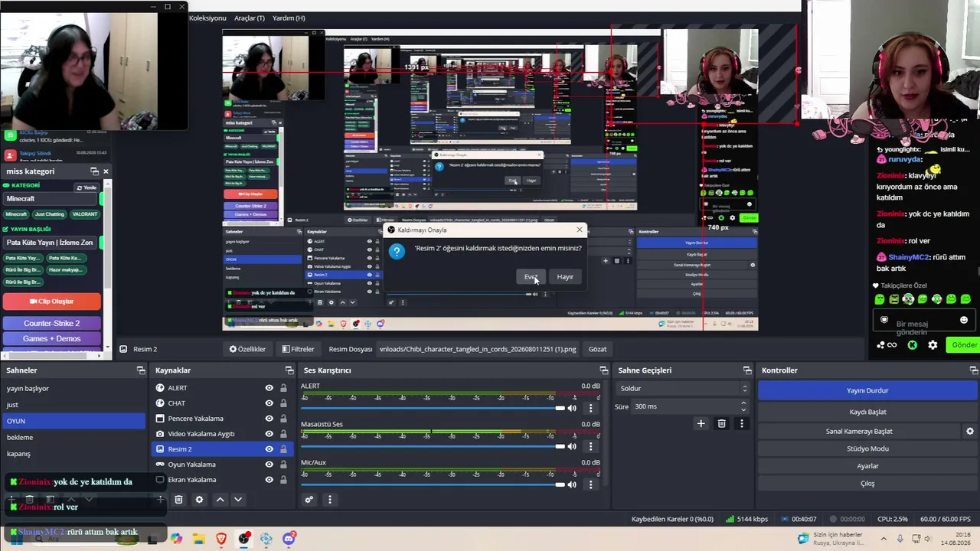Toggle visibility of CHAT source

[x=269, y=403]
